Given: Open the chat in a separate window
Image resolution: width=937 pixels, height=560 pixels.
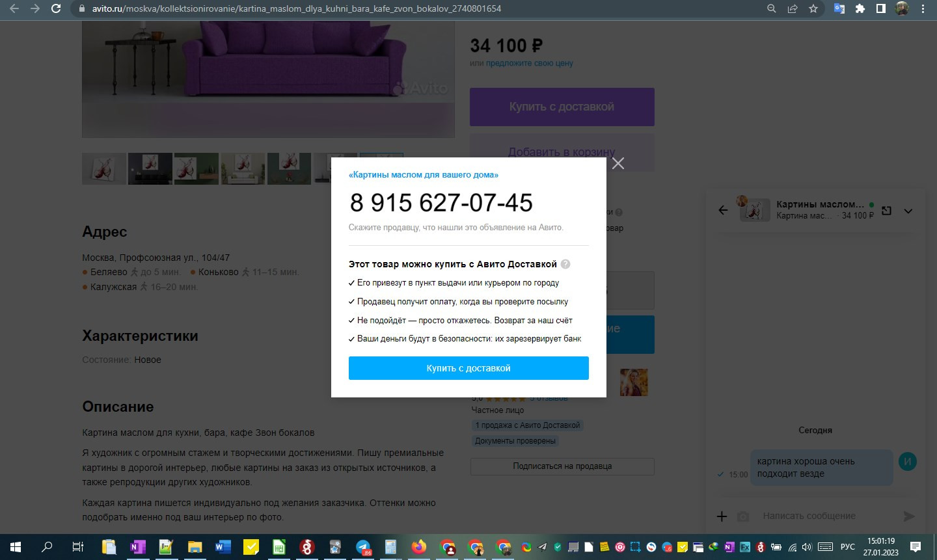Looking at the screenshot, I should (886, 210).
